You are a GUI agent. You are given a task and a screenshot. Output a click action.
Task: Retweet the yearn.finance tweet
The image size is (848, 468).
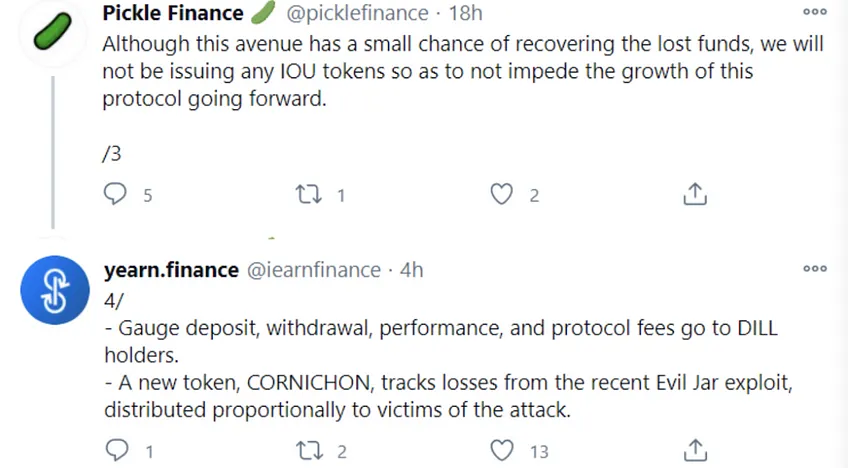pyautogui.click(x=309, y=451)
